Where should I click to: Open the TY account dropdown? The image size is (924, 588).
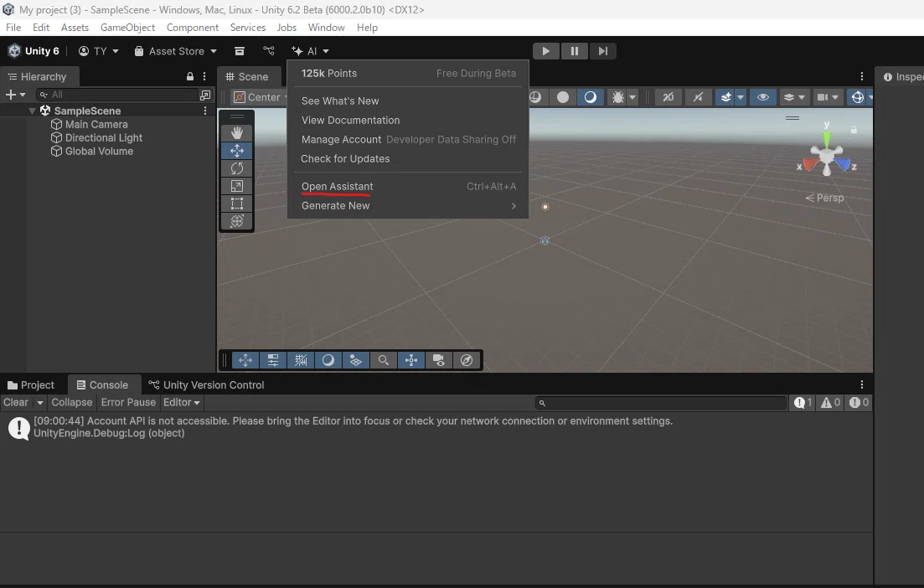[98, 51]
